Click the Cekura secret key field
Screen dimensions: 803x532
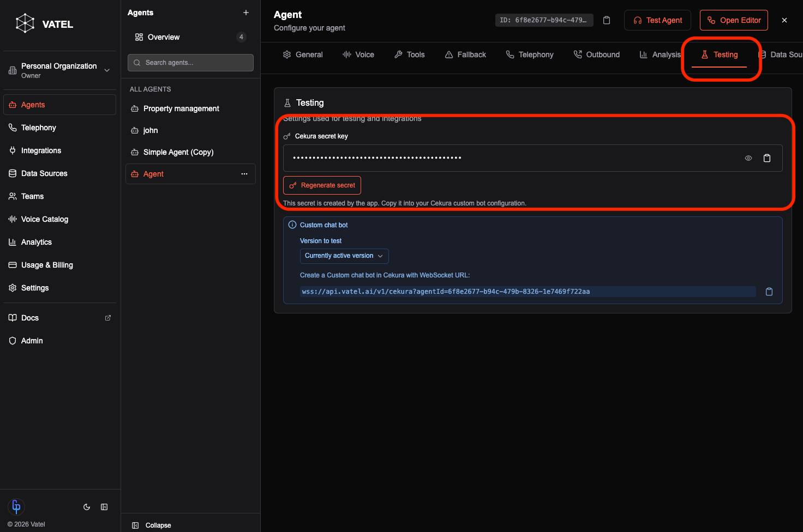(533, 158)
